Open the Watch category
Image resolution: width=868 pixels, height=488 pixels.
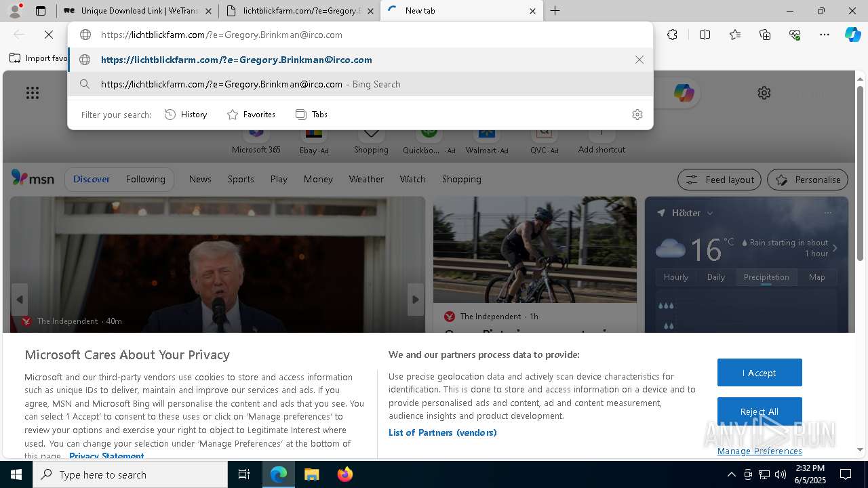[412, 179]
